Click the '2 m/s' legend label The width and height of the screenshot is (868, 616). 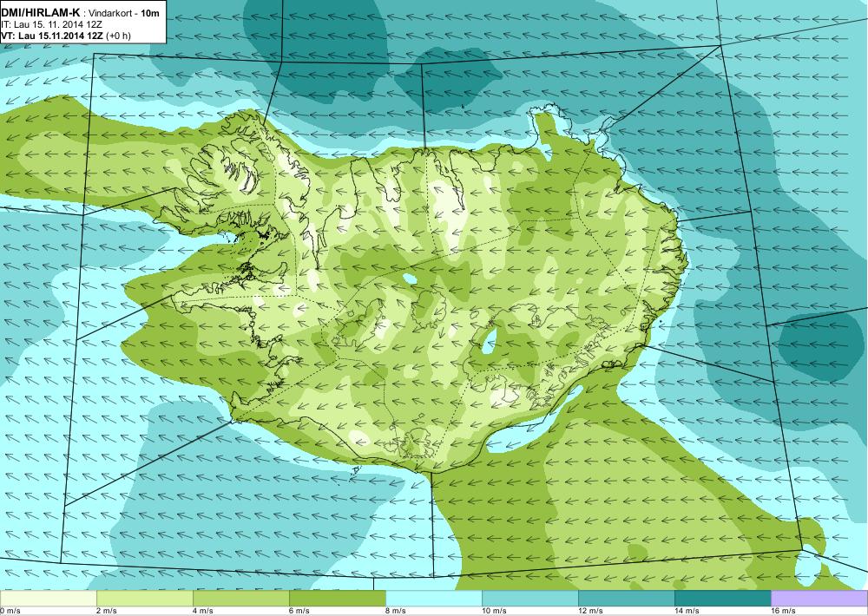107,611
